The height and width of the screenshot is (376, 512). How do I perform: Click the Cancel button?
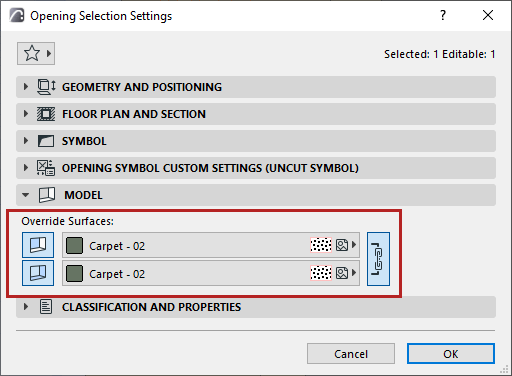click(351, 354)
